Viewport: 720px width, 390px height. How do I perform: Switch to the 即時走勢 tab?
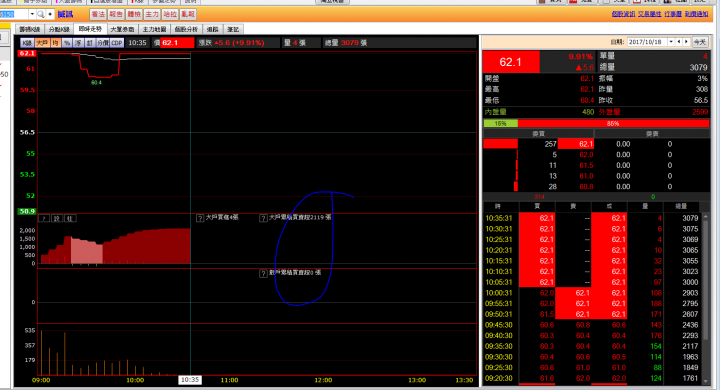[x=90, y=29]
